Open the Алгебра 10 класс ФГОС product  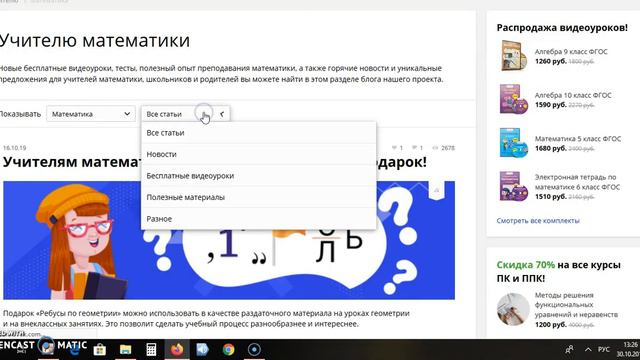tap(573, 95)
